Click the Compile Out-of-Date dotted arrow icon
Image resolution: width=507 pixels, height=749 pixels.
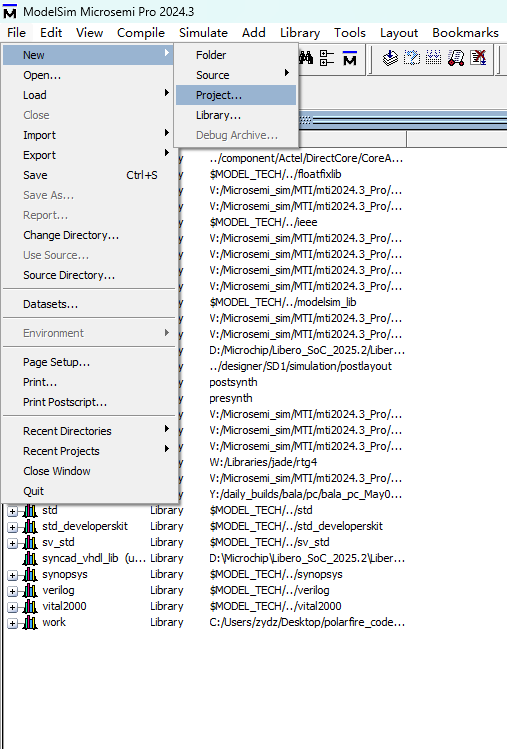[x=411, y=58]
